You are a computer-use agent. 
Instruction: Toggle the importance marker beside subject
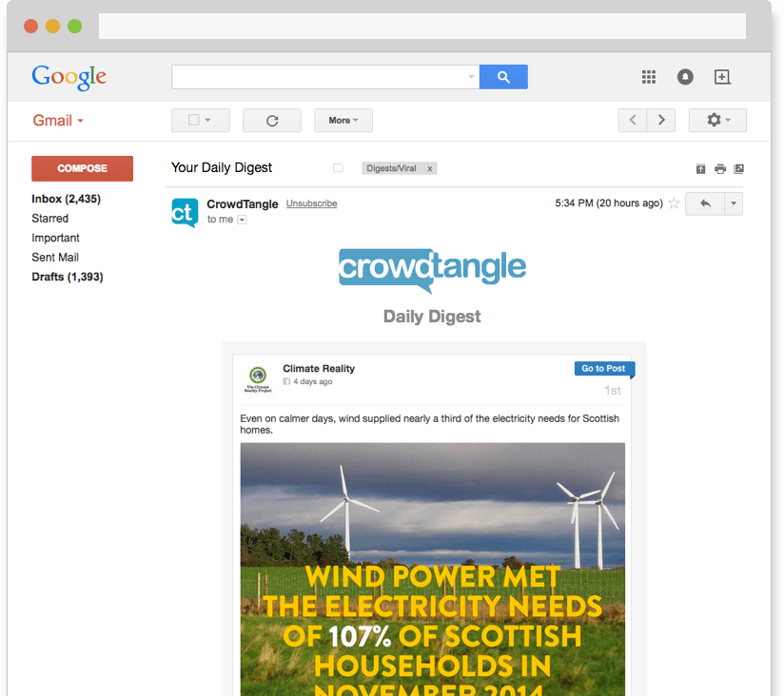(339, 168)
